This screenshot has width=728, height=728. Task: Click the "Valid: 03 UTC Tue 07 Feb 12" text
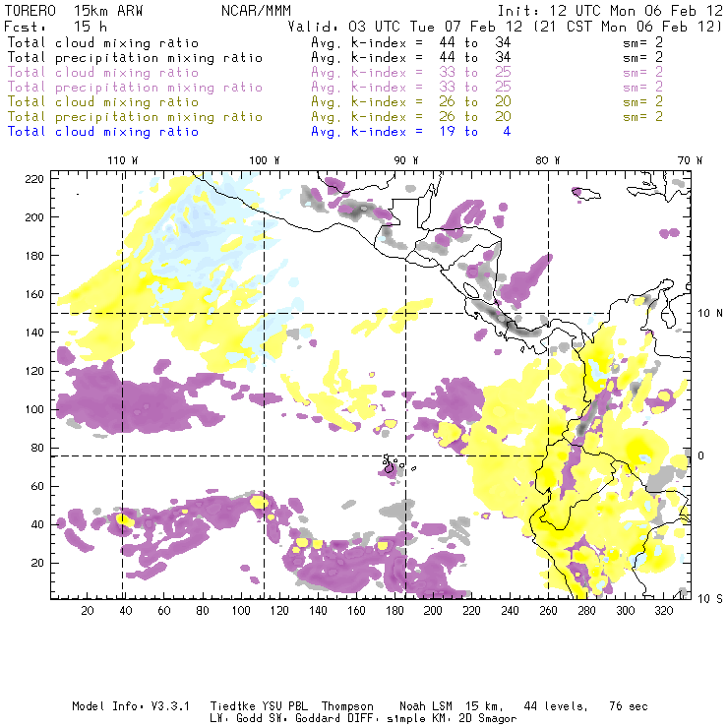click(x=405, y=27)
